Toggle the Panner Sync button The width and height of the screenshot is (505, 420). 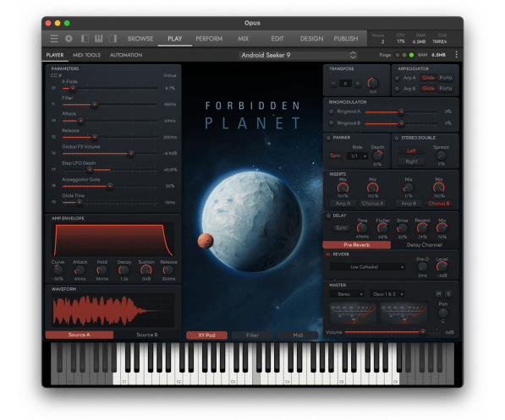pos(335,155)
